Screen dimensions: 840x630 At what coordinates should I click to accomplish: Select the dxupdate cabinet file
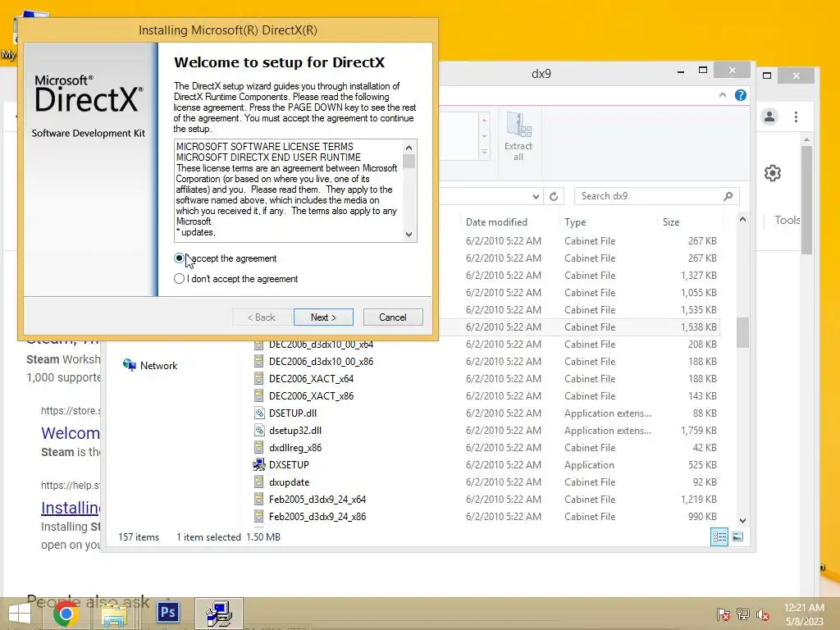tap(289, 482)
